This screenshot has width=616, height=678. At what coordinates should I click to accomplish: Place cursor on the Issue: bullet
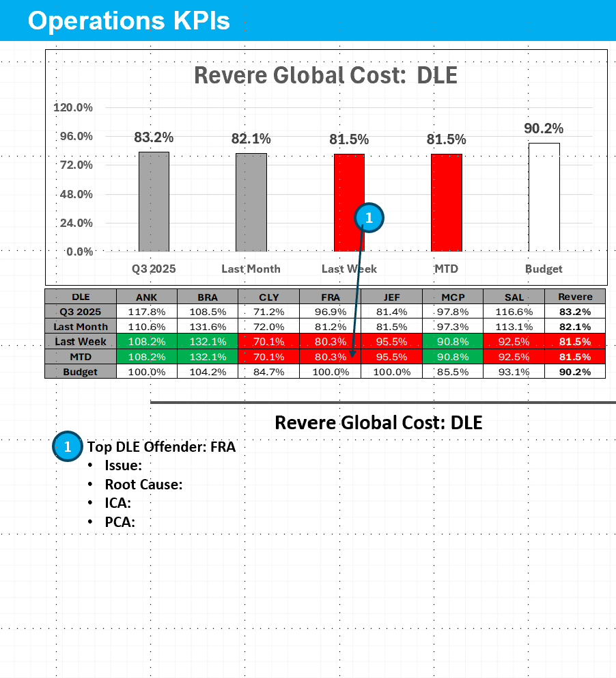[x=123, y=465]
